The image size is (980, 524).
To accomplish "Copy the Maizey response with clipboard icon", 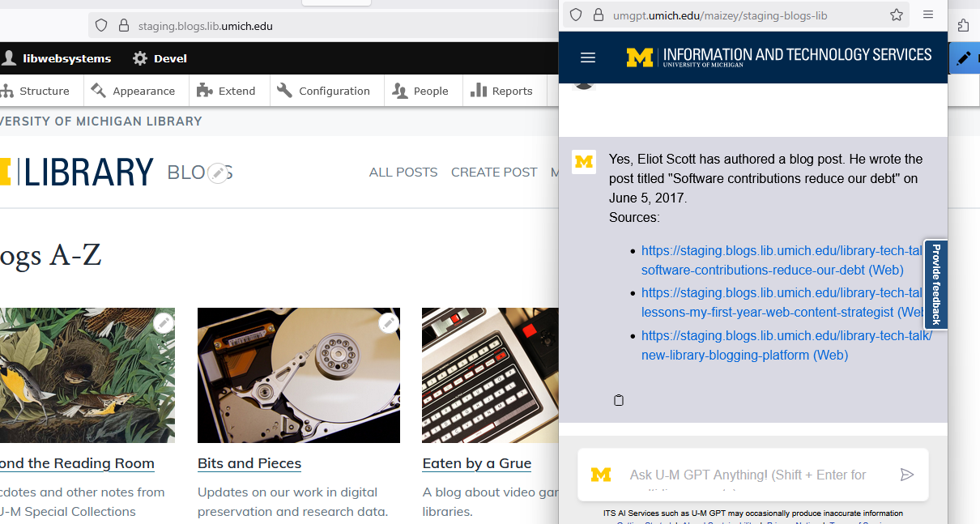I will pyautogui.click(x=619, y=400).
